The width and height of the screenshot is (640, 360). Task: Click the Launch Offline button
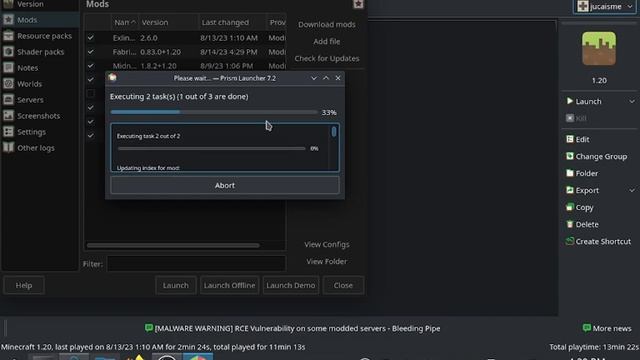tap(229, 285)
